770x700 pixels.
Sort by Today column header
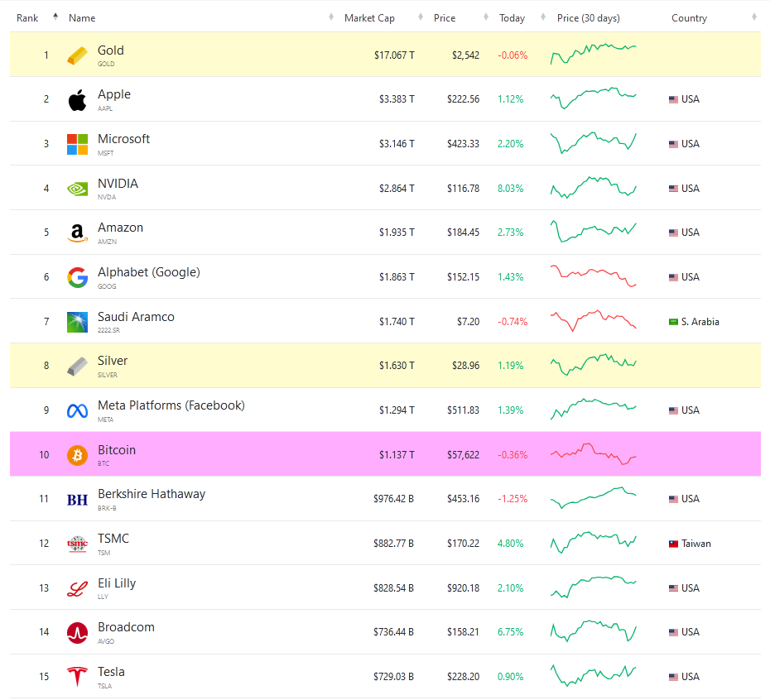pos(512,18)
